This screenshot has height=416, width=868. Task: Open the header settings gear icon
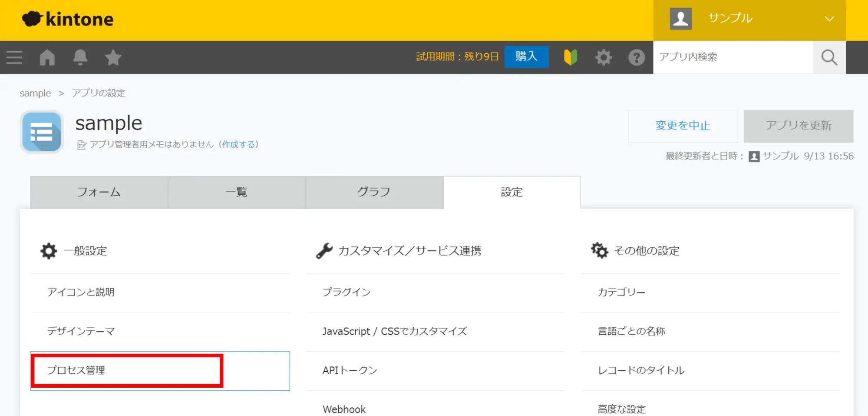603,57
